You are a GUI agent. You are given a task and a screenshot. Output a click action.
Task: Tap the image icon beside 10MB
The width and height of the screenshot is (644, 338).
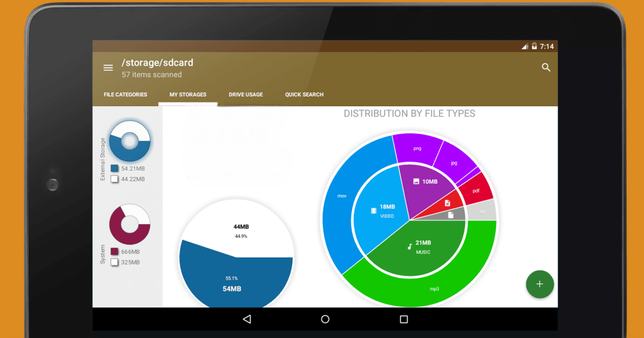tap(416, 182)
